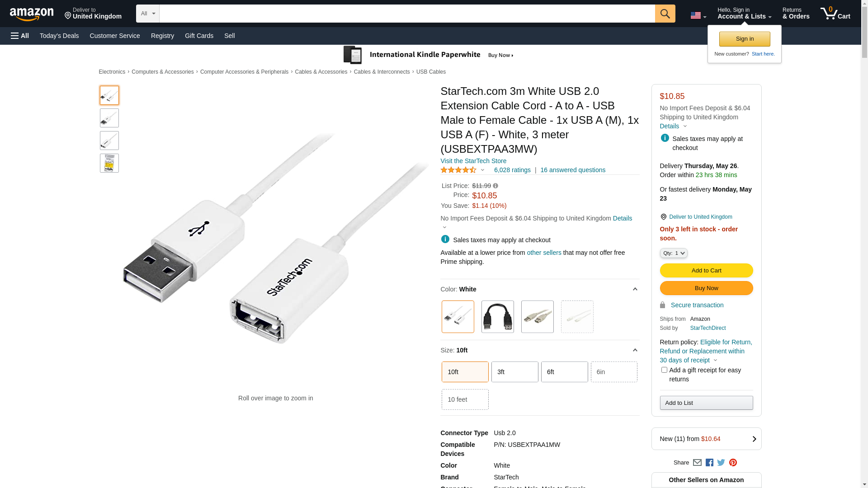Image resolution: width=868 pixels, height=488 pixels.
Task: Choose the 6ft size option
Action: click(x=564, y=372)
